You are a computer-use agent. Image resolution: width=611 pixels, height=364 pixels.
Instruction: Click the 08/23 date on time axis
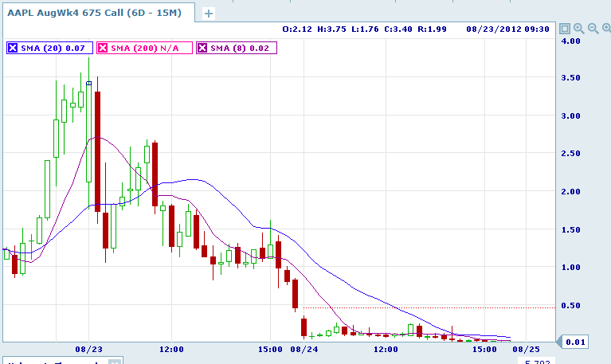tap(89, 349)
